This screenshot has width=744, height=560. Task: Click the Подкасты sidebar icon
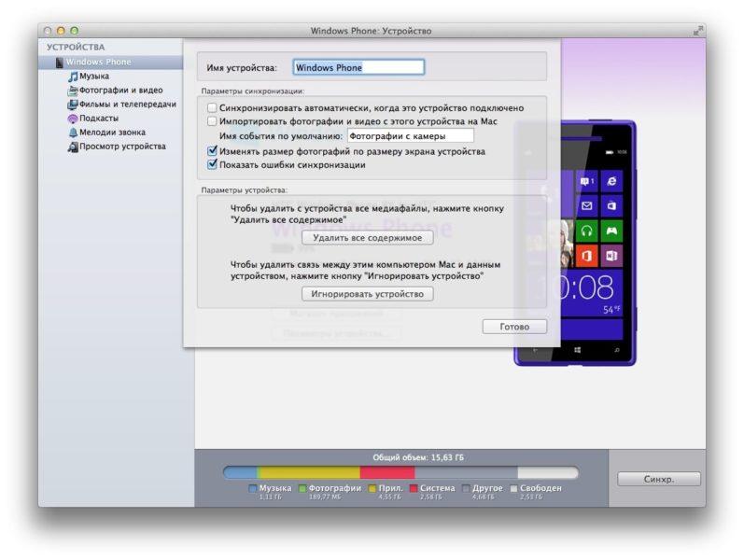pos(73,119)
